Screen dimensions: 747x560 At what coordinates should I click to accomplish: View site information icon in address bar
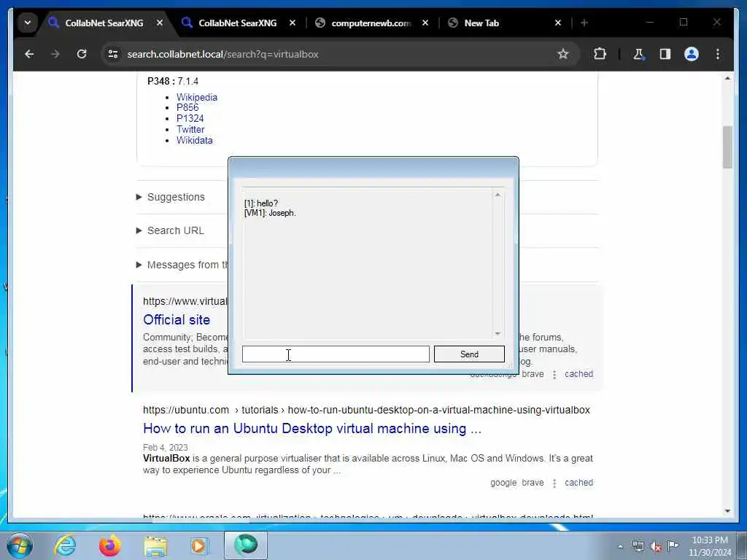pyautogui.click(x=113, y=54)
